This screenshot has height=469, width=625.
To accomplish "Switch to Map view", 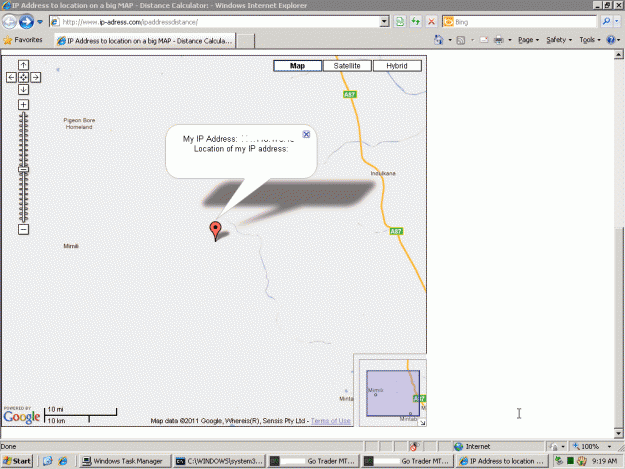I will tap(297, 66).
